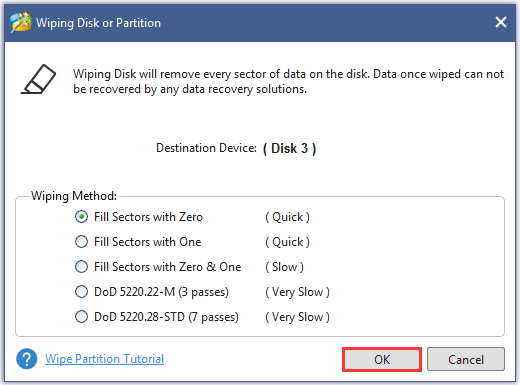Click the dialog title Wiping Disk or Partition
The height and width of the screenshot is (385, 520).
click(98, 23)
